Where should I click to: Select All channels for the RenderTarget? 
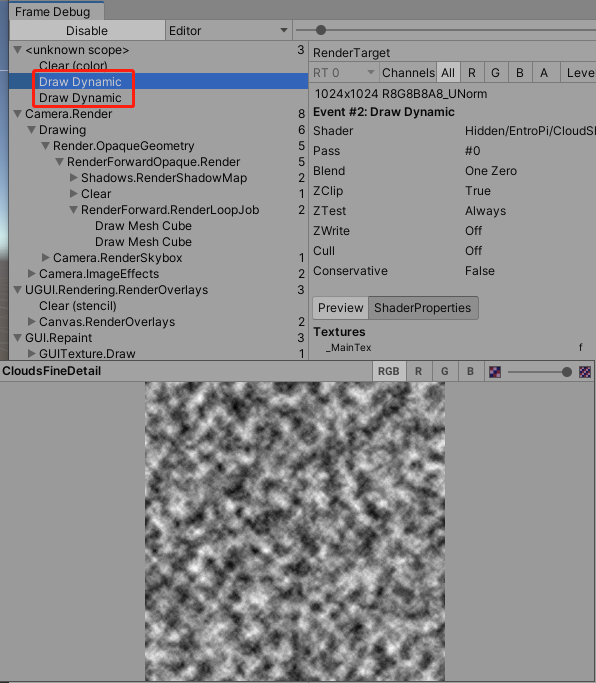point(448,73)
